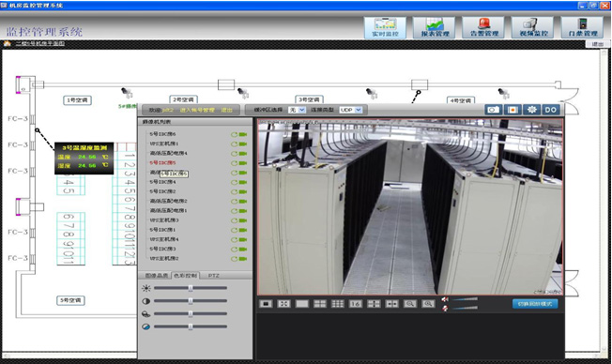
Task: Select camera 5号IDC房3 in list
Action: [162, 249]
